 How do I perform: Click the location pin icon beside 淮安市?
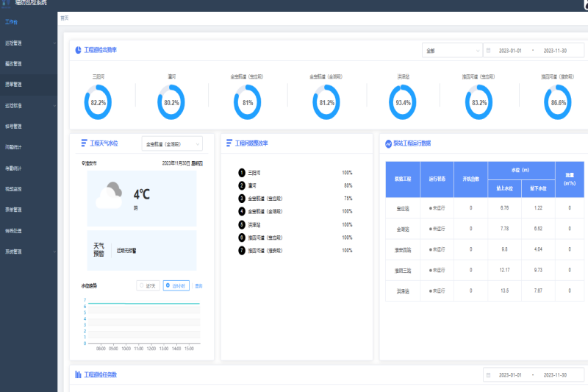(x=83, y=163)
